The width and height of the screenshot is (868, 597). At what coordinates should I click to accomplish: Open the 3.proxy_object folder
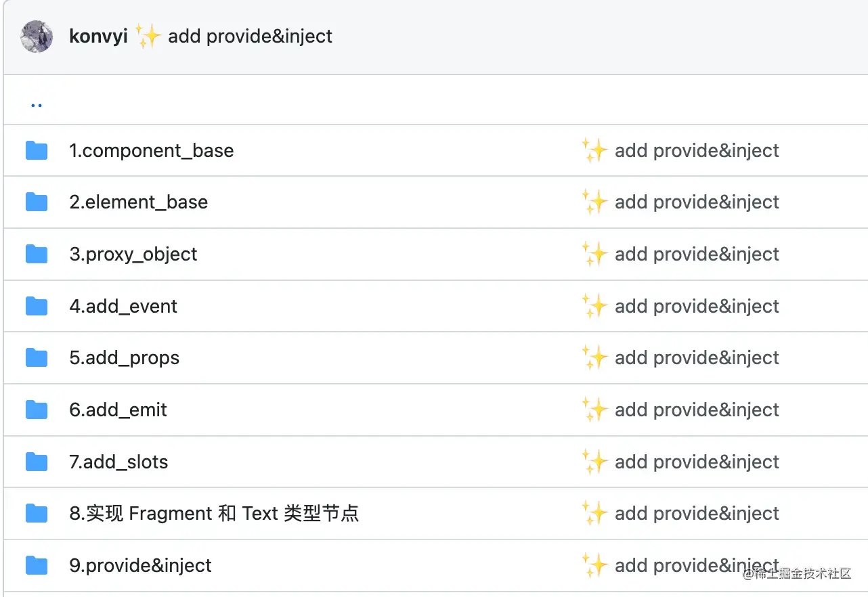[133, 255]
